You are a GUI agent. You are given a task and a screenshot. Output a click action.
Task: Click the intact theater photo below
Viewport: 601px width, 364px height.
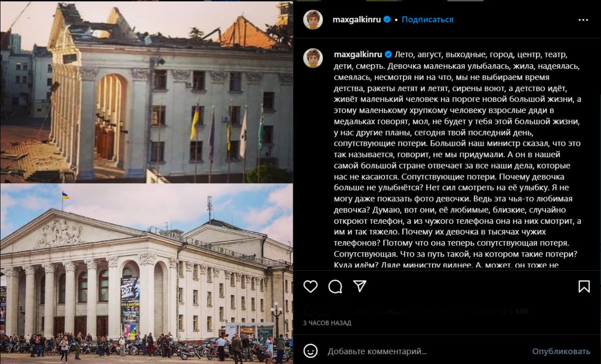click(x=146, y=273)
